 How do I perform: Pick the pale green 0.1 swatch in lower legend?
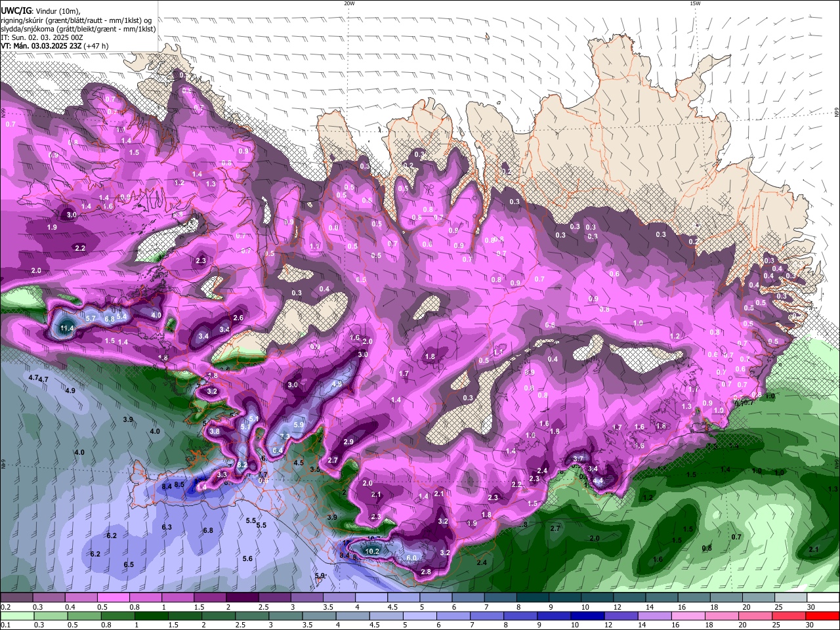coord(16,616)
